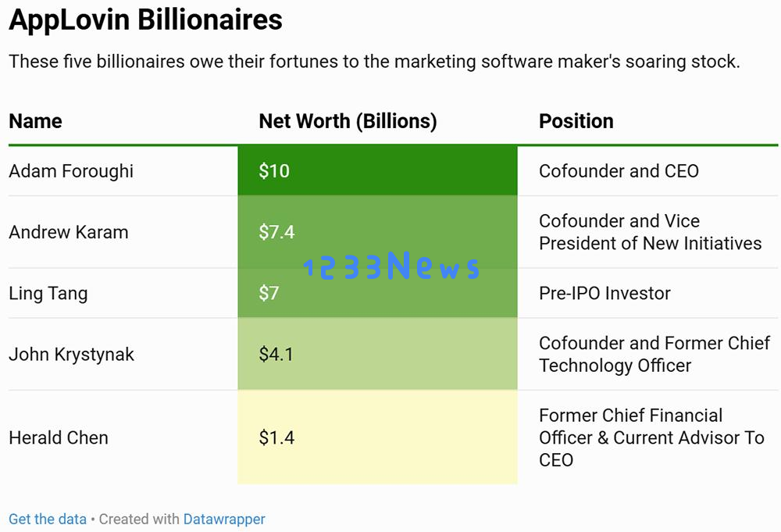Click the Former Chief Financial Officer position text
Image resolution: width=781 pixels, height=532 pixels.
pos(651,437)
